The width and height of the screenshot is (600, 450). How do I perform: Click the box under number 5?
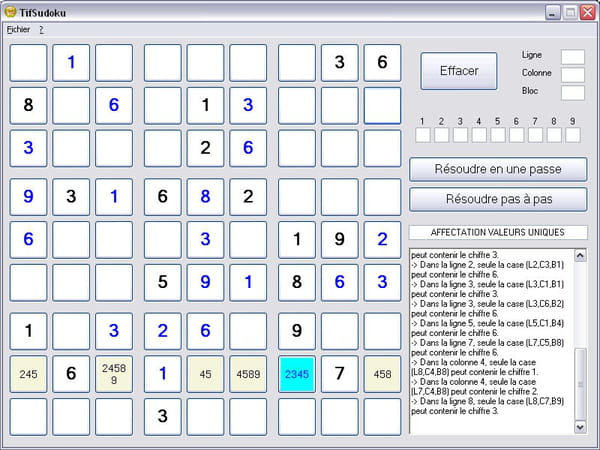point(498,135)
